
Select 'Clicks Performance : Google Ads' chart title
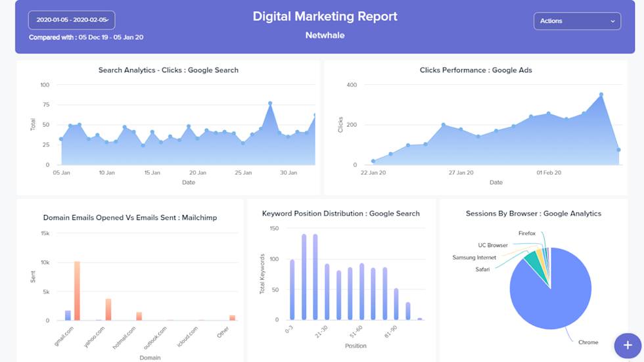point(476,70)
